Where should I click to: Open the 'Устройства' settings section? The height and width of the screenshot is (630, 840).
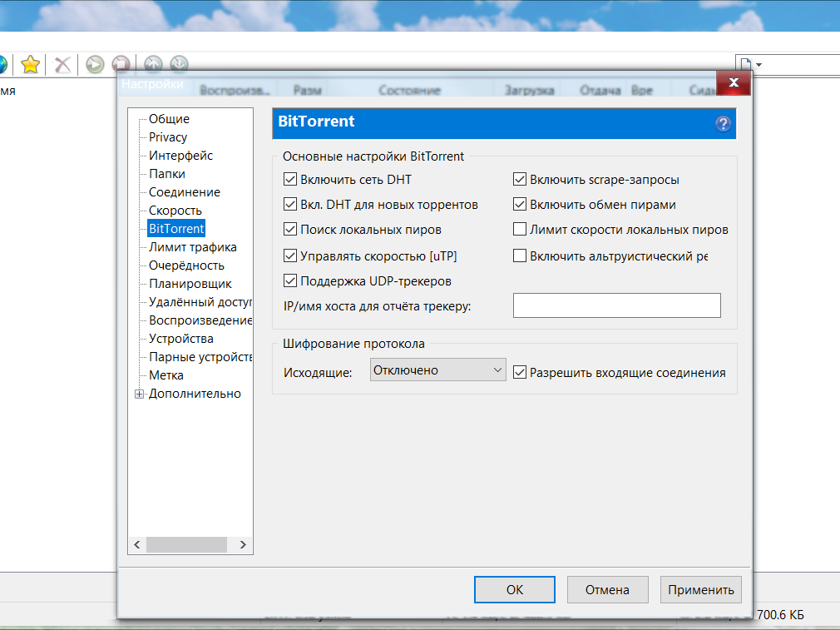pyautogui.click(x=181, y=339)
